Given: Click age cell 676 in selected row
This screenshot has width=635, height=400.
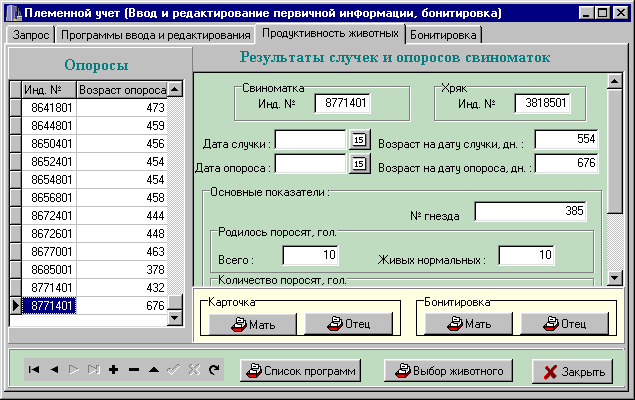Looking at the screenshot, I should pyautogui.click(x=122, y=306).
